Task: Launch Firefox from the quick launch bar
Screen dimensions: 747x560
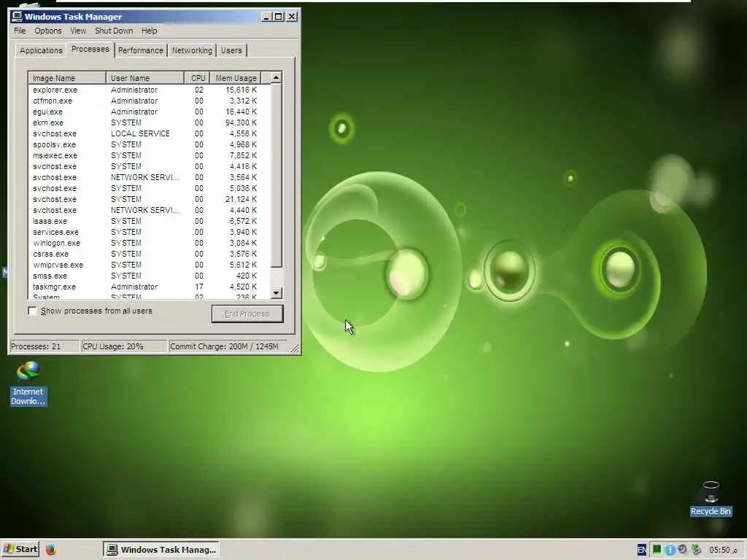Action: click(51, 550)
